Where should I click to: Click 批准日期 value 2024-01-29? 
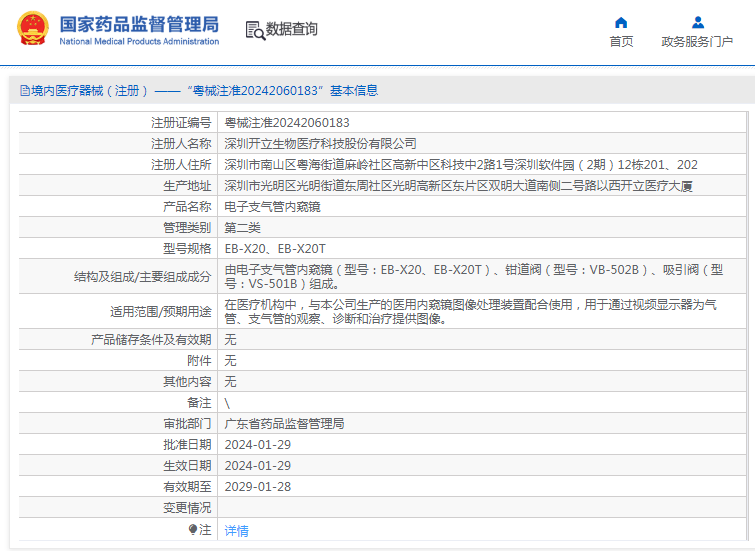coord(258,445)
